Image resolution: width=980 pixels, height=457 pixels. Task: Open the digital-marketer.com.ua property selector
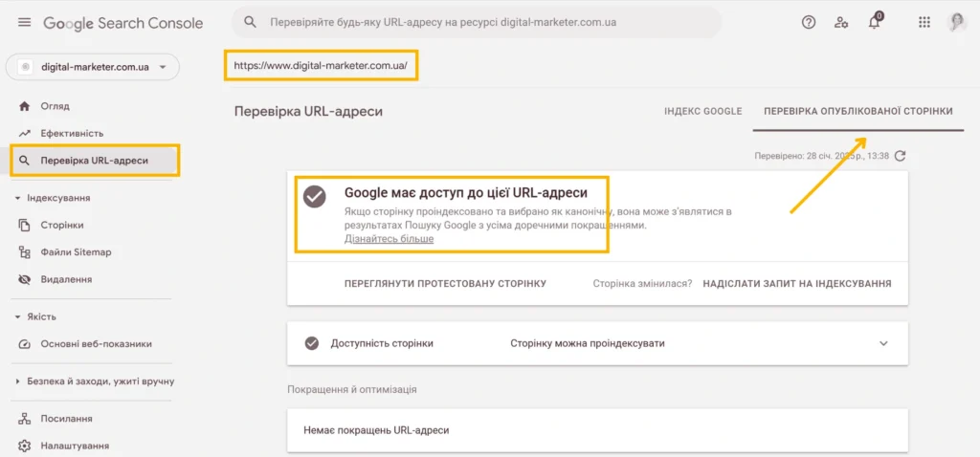point(93,67)
